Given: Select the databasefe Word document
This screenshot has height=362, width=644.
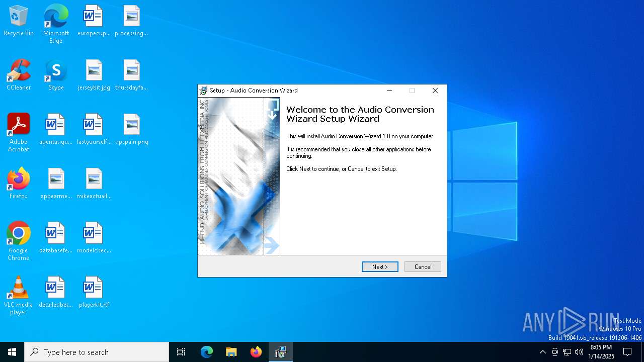Looking at the screenshot, I should [x=56, y=238].
